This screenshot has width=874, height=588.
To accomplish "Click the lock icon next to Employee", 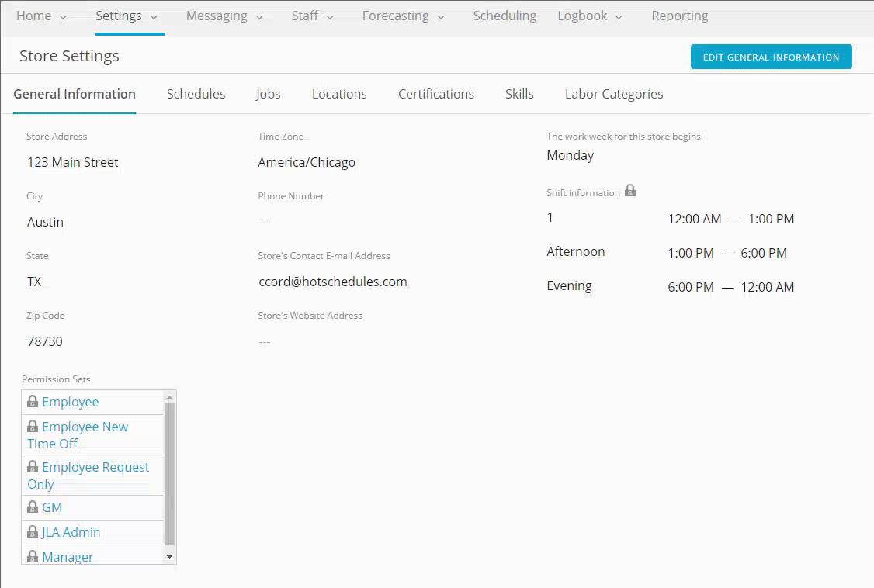I will point(32,401).
